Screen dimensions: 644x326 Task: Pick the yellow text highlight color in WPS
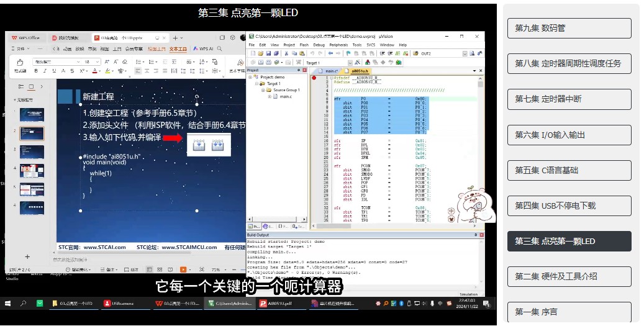tap(107, 71)
